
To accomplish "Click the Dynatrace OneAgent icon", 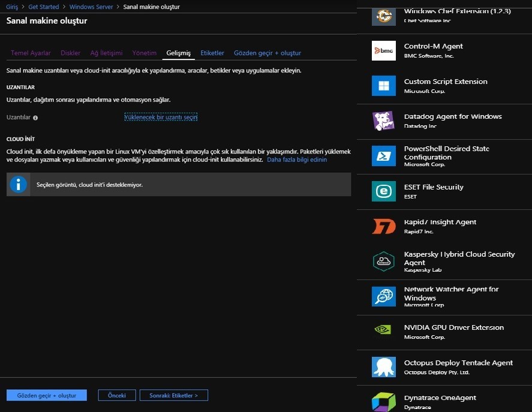I will coord(384,402).
